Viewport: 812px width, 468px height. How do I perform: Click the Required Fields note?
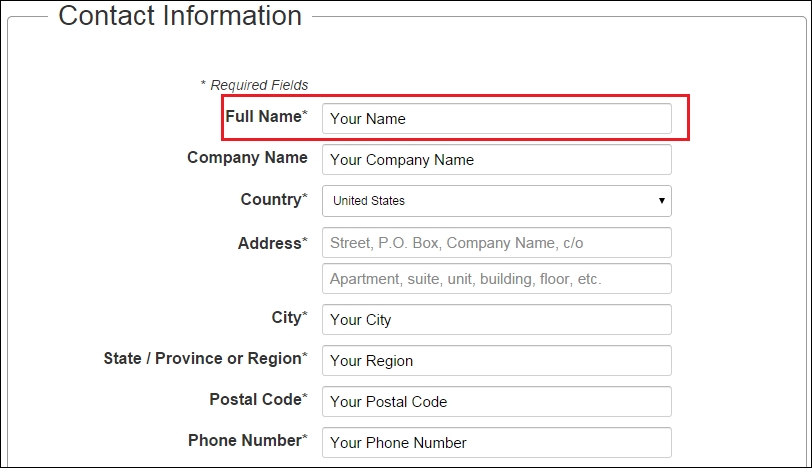coord(254,85)
